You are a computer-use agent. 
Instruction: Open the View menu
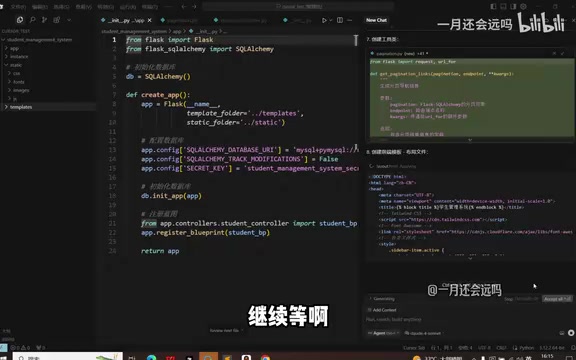coord(83,7)
